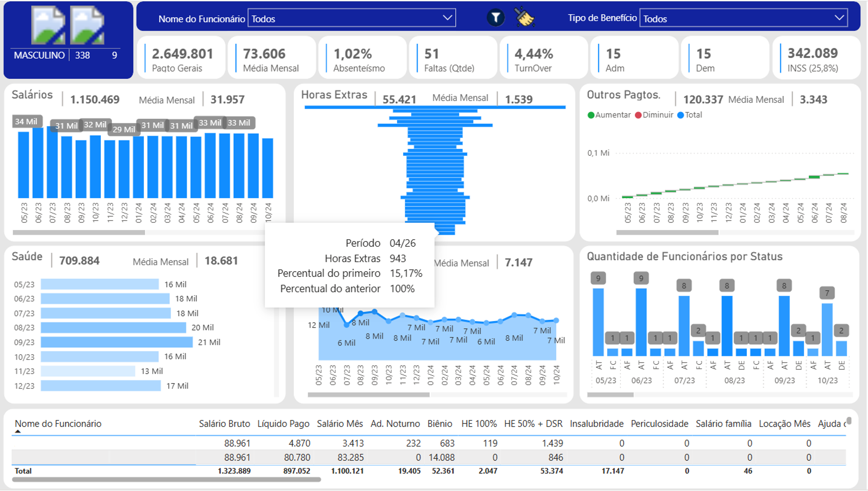Click the status chart horizontal scrollbar
The image size is (868, 491).
(610, 395)
